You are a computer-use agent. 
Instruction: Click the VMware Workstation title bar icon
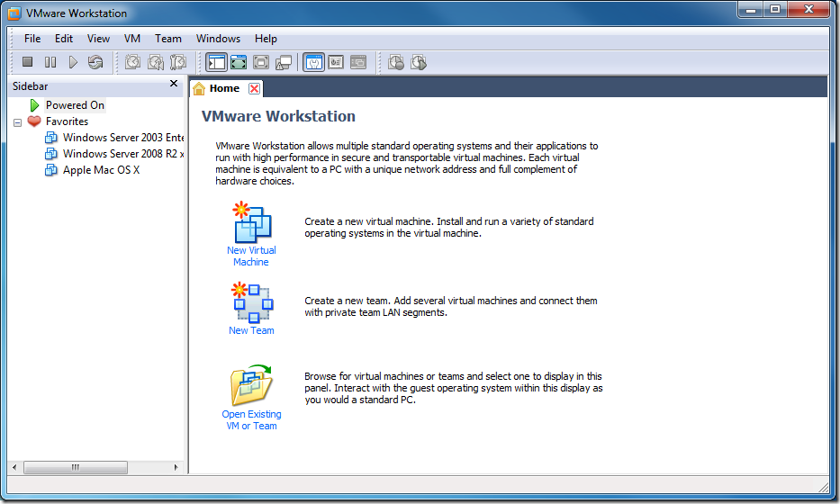coord(14,13)
